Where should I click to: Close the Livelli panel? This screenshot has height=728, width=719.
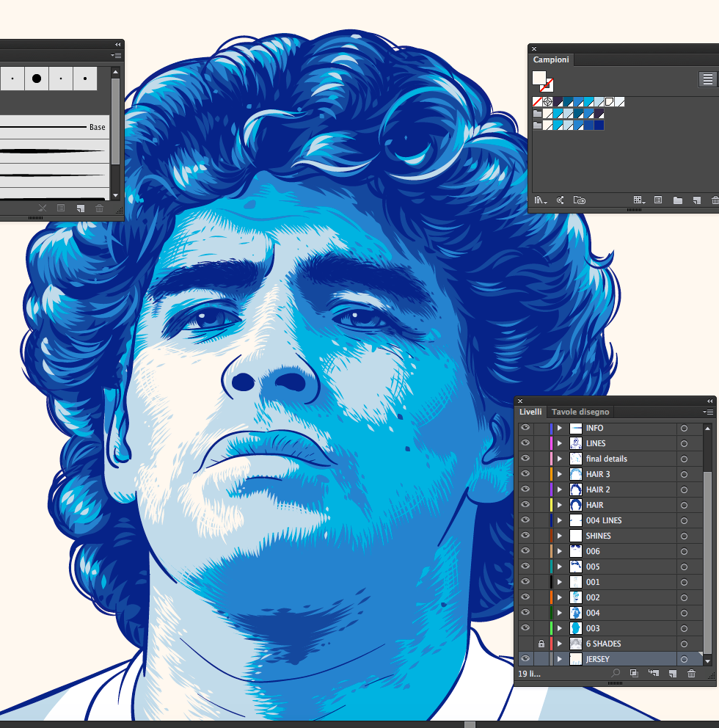[520, 401]
